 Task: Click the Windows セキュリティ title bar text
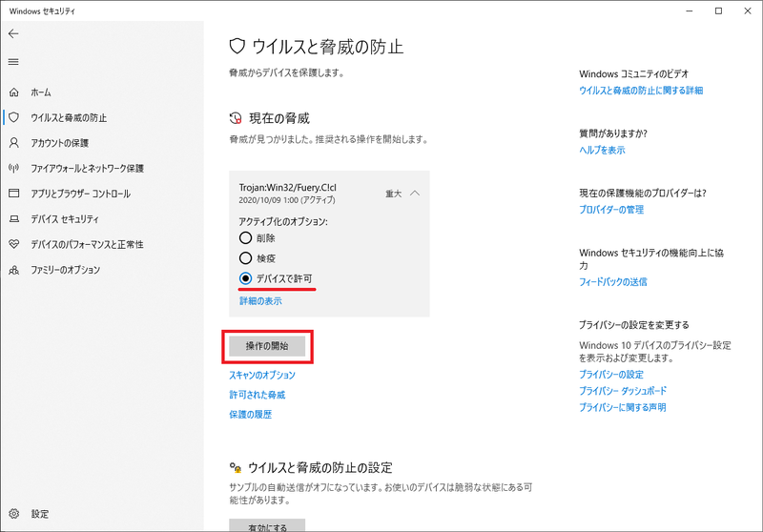(x=42, y=10)
